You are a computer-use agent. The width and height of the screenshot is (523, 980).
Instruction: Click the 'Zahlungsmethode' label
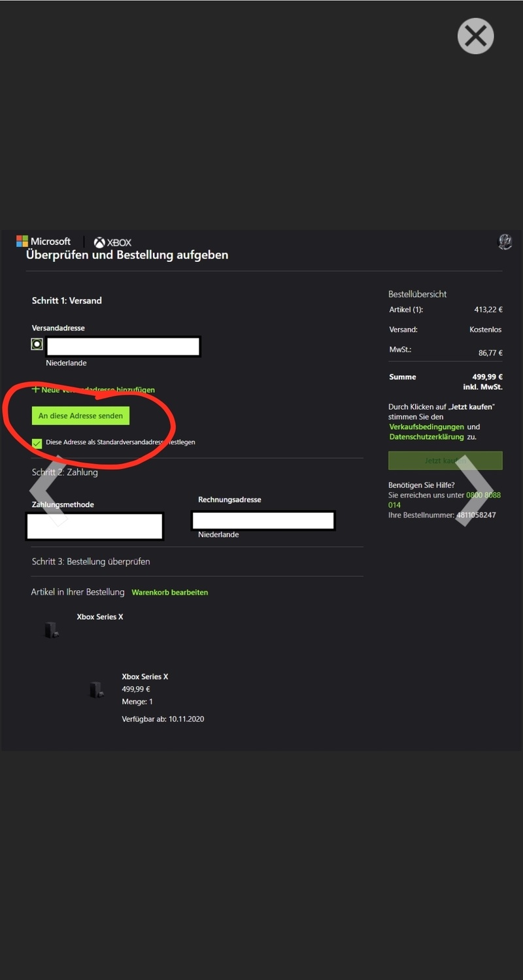click(x=63, y=504)
